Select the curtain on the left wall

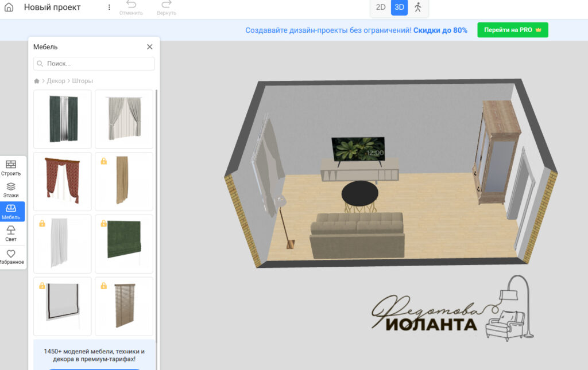click(x=268, y=165)
